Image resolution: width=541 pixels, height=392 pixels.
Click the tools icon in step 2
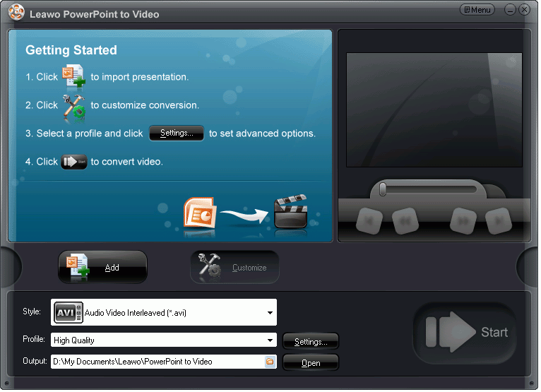click(73, 108)
